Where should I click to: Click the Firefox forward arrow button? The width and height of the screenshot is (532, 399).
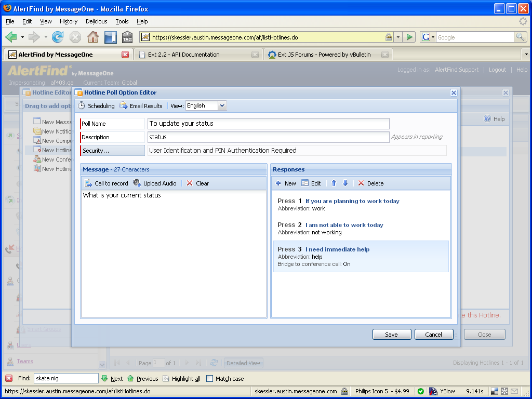click(34, 37)
